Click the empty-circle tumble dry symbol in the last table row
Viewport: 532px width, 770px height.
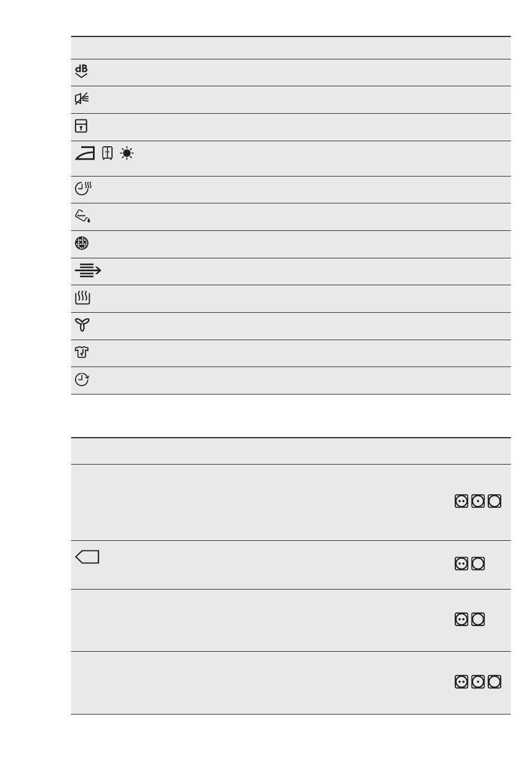[x=494, y=682]
